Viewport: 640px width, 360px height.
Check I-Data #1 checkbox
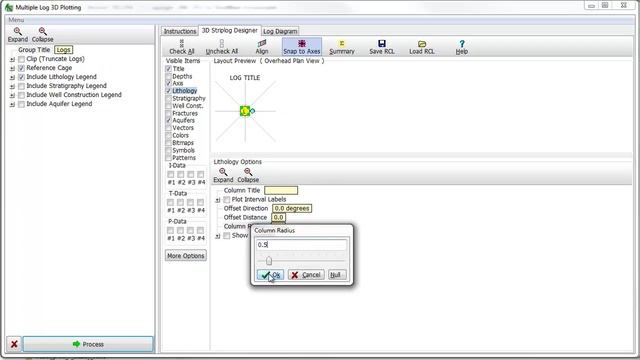(171, 174)
